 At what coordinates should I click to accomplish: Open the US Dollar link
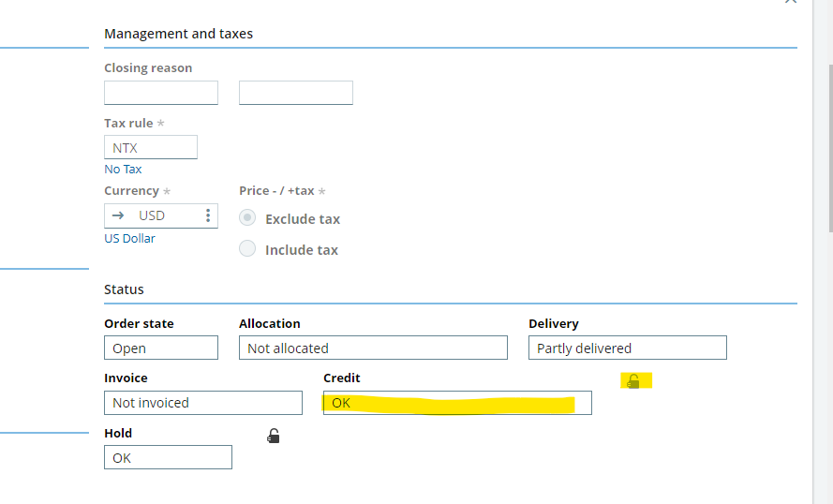pyautogui.click(x=129, y=239)
